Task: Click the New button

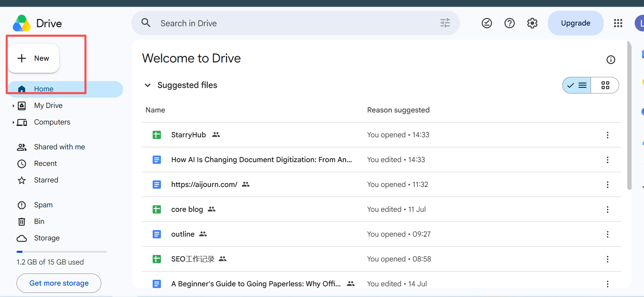Action: pos(33,58)
